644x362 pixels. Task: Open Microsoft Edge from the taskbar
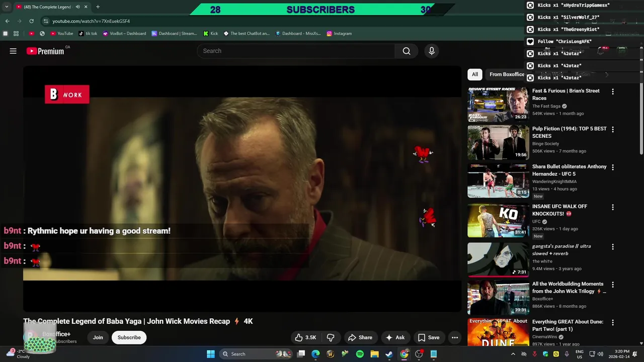tap(315, 354)
